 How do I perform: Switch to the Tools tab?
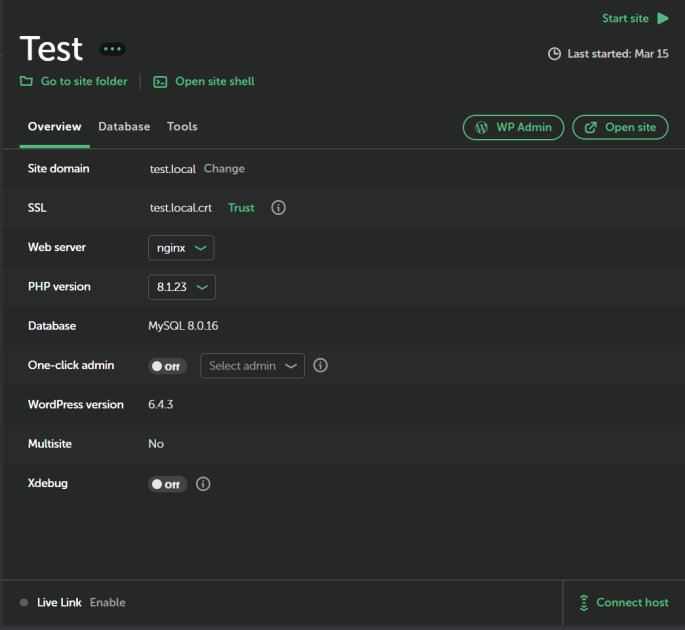pyautogui.click(x=182, y=127)
